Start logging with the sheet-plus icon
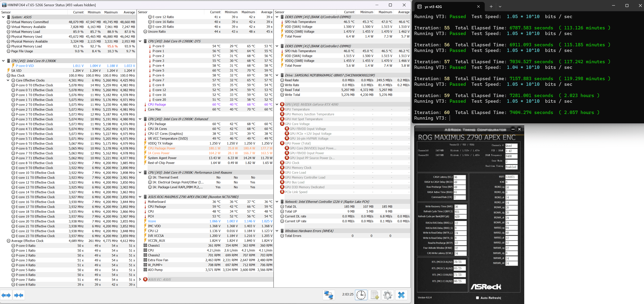Viewport: 644px width, 304px height. coord(374,295)
